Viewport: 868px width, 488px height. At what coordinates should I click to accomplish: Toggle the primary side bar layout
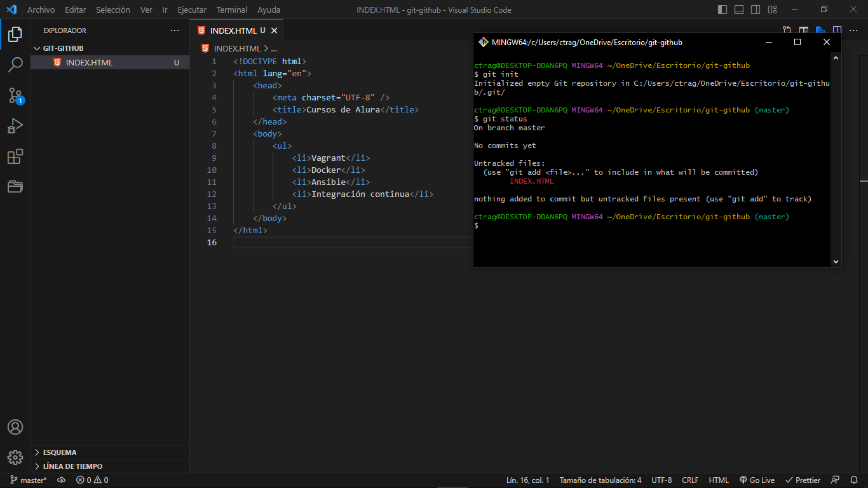pyautogui.click(x=722, y=10)
